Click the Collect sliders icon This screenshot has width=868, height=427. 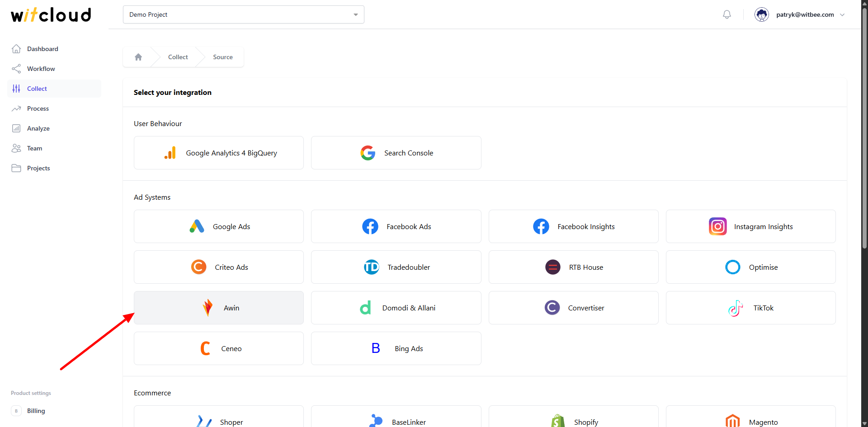click(16, 89)
